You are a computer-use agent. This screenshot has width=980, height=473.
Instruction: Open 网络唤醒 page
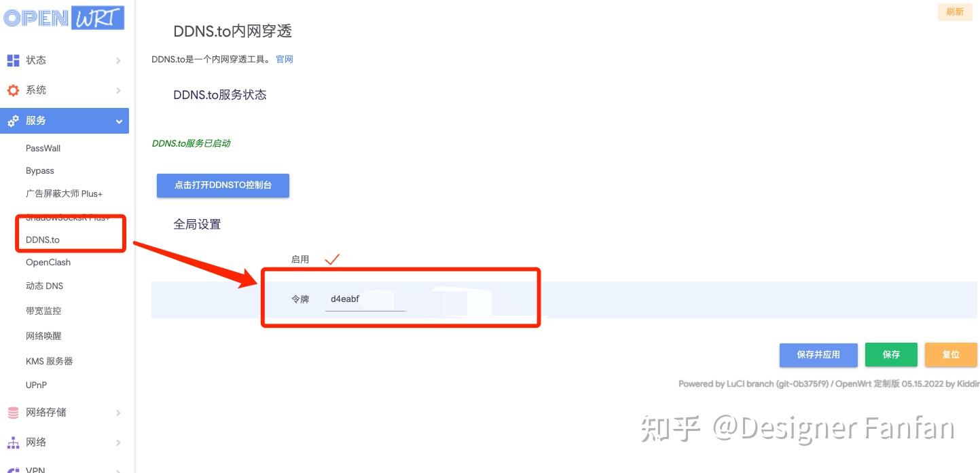pos(43,336)
